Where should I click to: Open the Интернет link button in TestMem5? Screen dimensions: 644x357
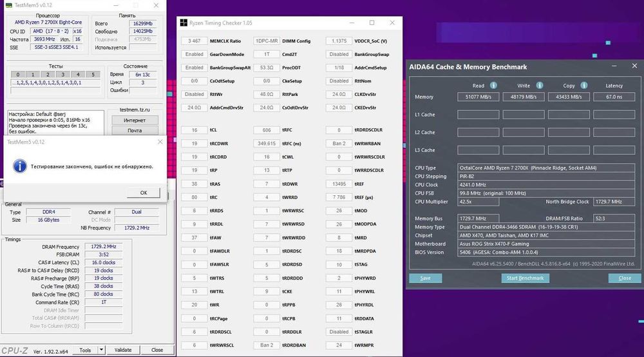[135, 121]
